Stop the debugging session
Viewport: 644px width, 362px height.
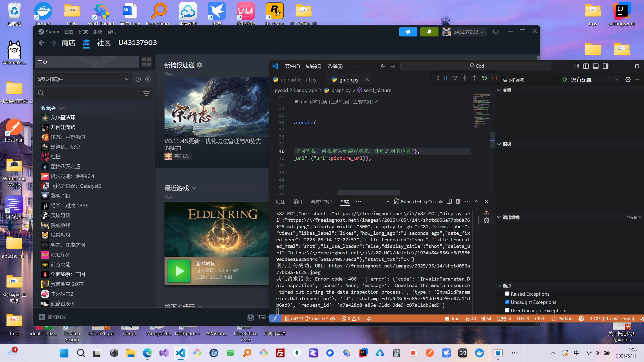pos(494,78)
